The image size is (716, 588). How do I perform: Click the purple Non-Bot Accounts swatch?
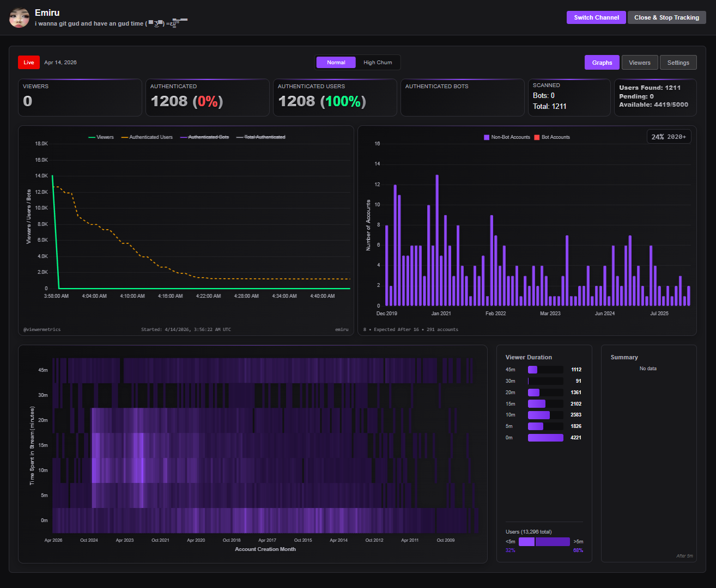pyautogui.click(x=487, y=137)
